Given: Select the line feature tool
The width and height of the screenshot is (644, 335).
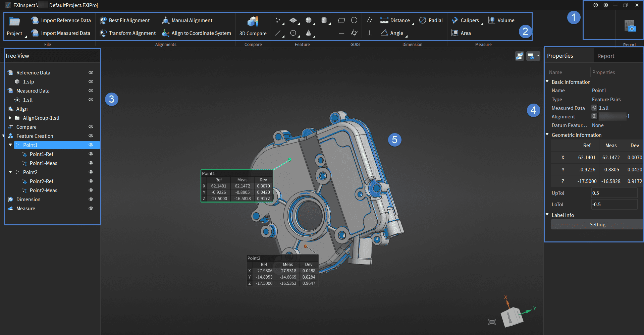Looking at the screenshot, I should click(x=278, y=33).
